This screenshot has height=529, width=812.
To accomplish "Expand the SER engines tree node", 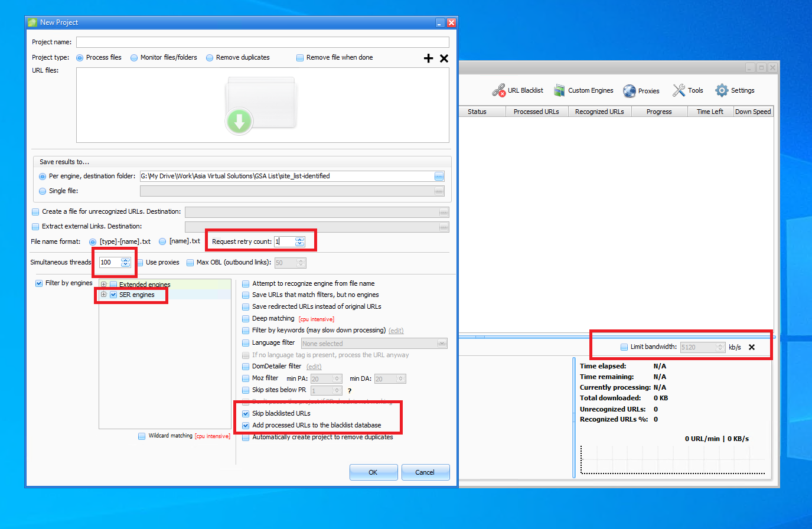I will (x=104, y=295).
